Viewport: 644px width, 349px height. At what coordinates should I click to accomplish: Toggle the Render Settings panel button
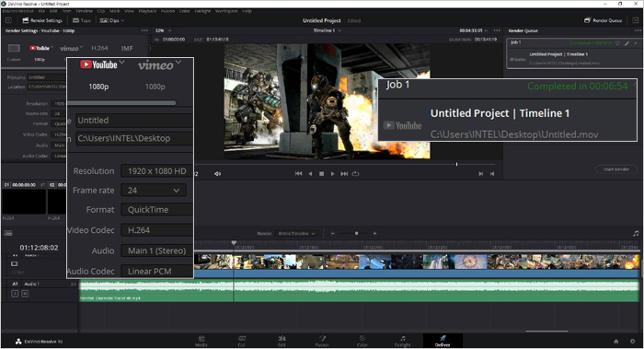[x=42, y=20]
